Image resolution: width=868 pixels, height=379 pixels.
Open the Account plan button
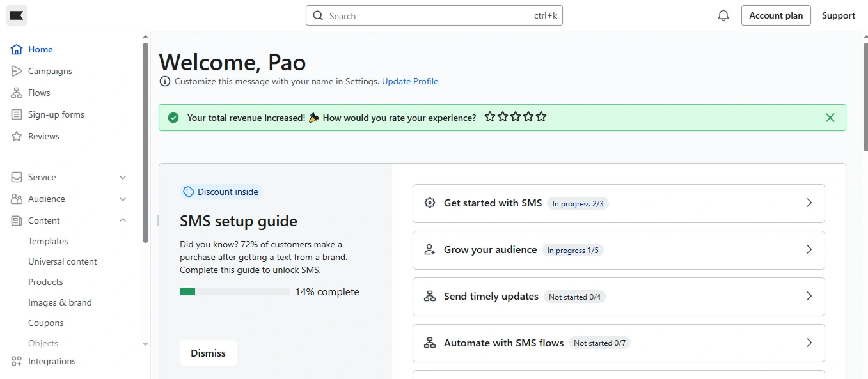coord(776,15)
